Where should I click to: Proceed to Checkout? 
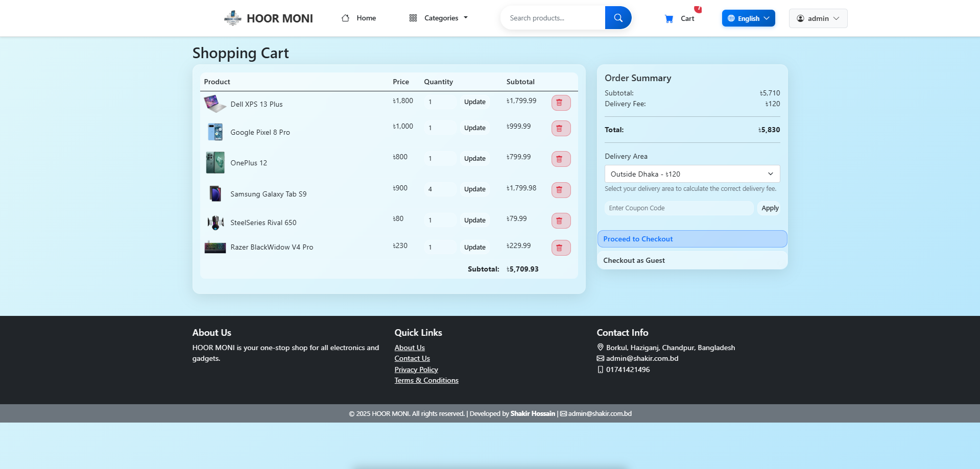[x=692, y=239]
